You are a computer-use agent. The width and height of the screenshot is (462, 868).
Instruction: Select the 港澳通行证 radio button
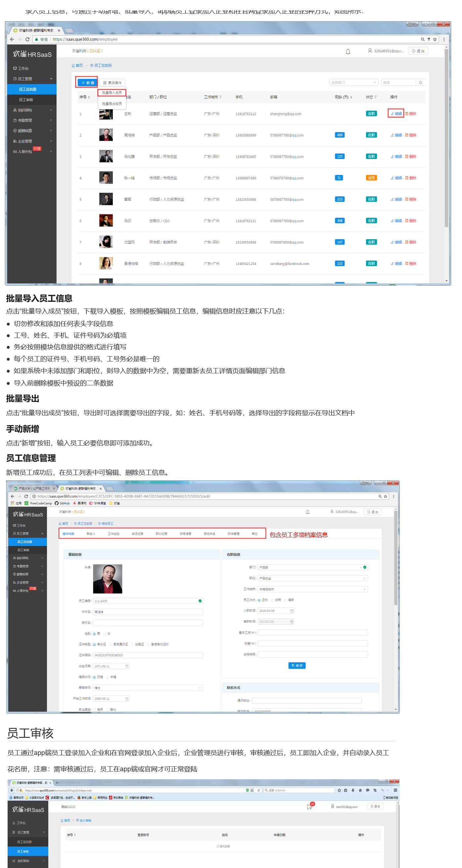coord(110,645)
